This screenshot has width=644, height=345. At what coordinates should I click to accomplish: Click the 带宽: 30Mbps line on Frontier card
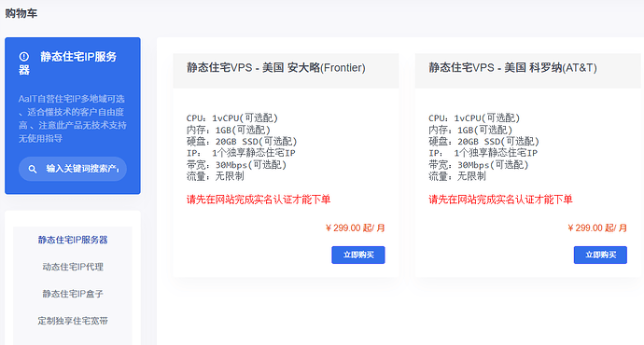click(236, 165)
